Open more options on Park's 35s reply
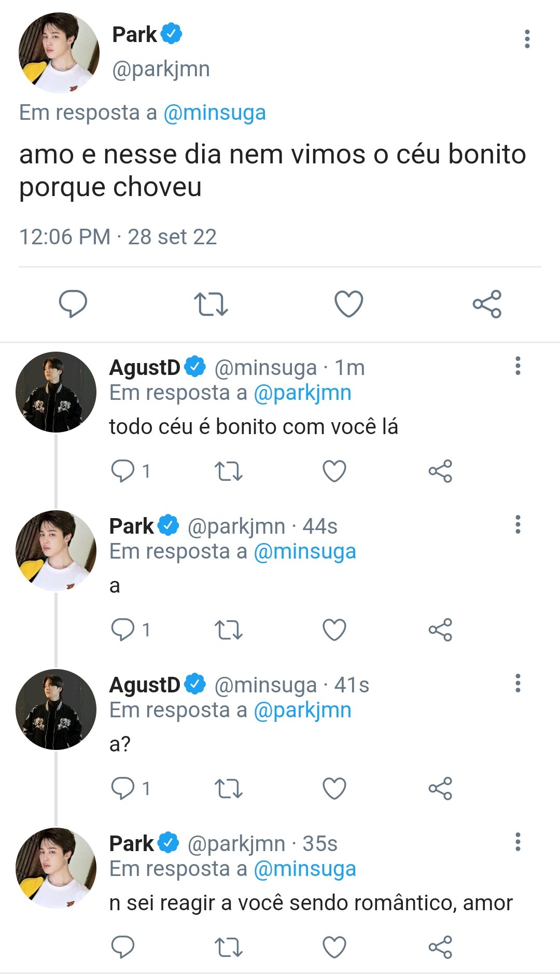Image resolution: width=560 pixels, height=974 pixels. 517,842
